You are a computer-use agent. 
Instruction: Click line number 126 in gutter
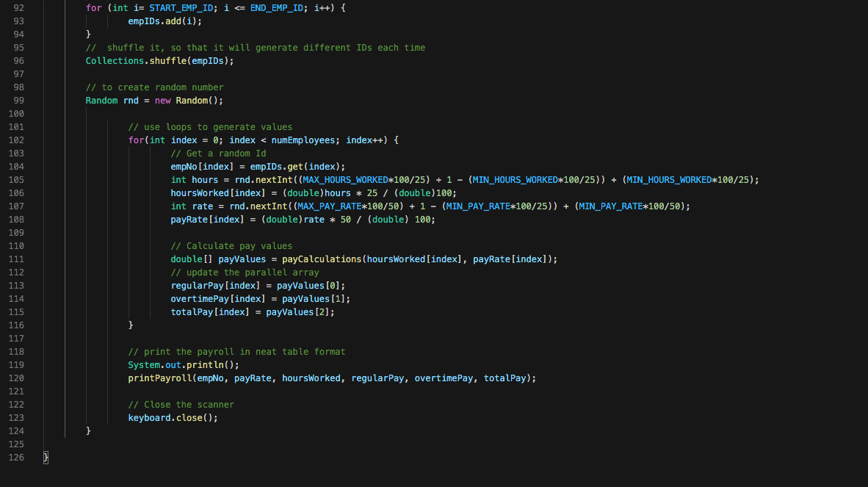coord(16,457)
